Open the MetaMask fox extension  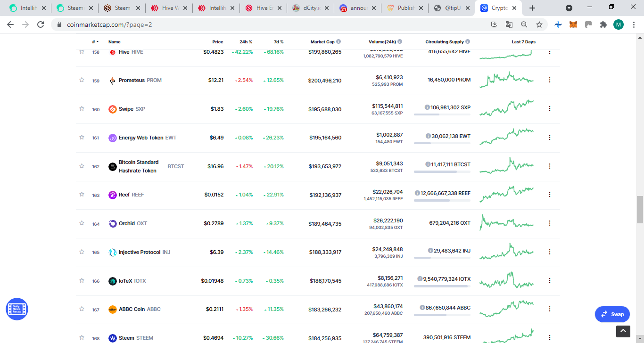click(x=573, y=24)
